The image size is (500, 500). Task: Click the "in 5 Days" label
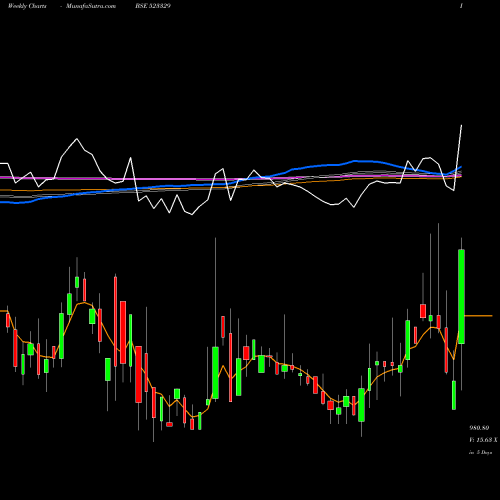pos(481,453)
